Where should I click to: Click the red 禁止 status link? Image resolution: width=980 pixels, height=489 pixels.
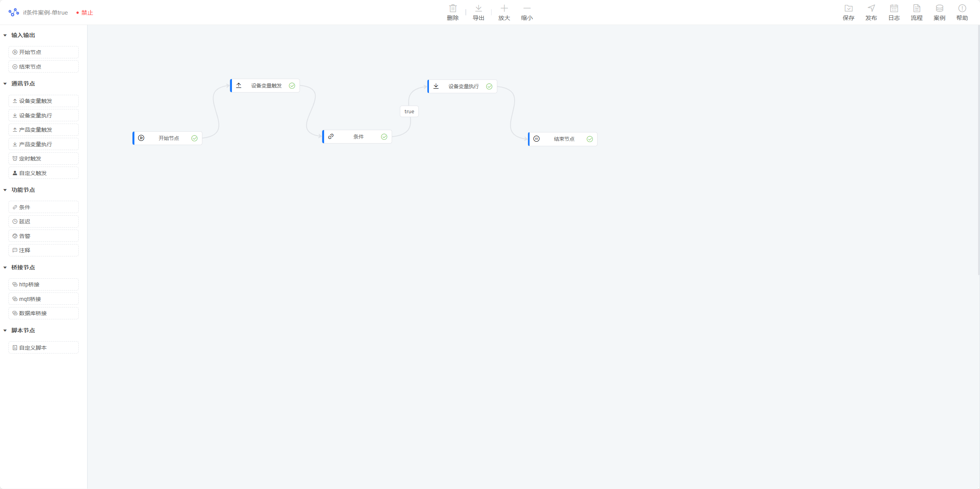coord(87,13)
